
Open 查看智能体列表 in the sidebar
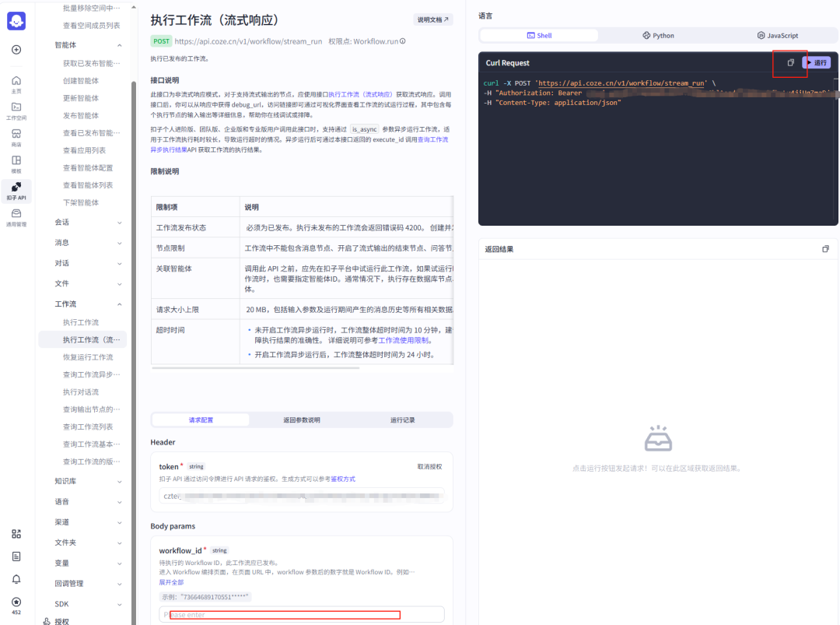pos(88,185)
